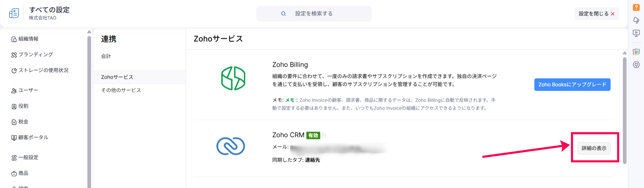Click Zoho Booksにアップグレード button

point(572,85)
